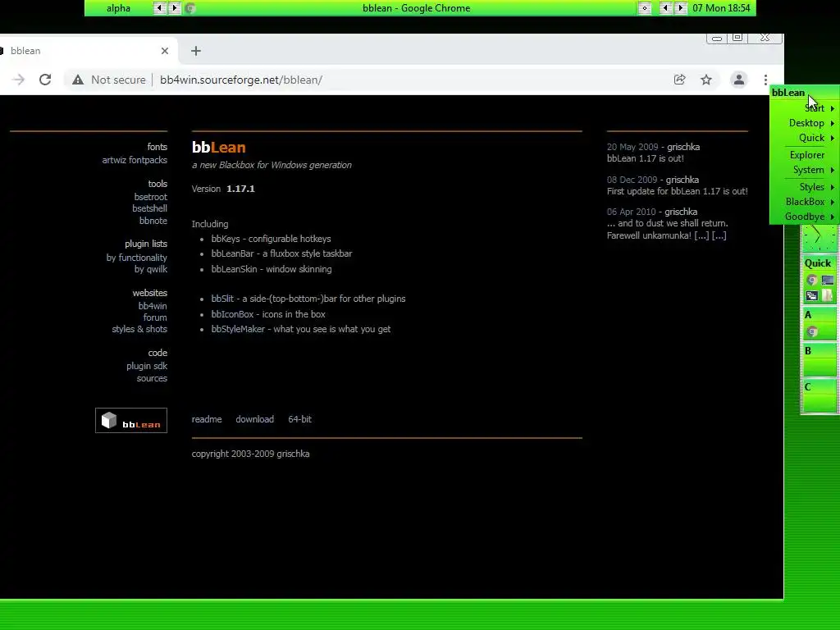Click the Chrome reload icon
The height and width of the screenshot is (630, 840).
[x=45, y=80]
